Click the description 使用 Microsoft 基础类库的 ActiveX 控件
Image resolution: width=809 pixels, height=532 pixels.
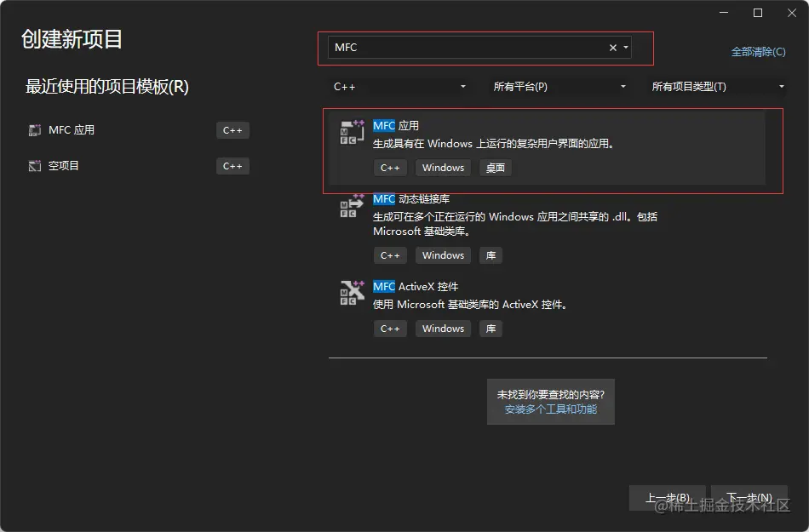470,305
